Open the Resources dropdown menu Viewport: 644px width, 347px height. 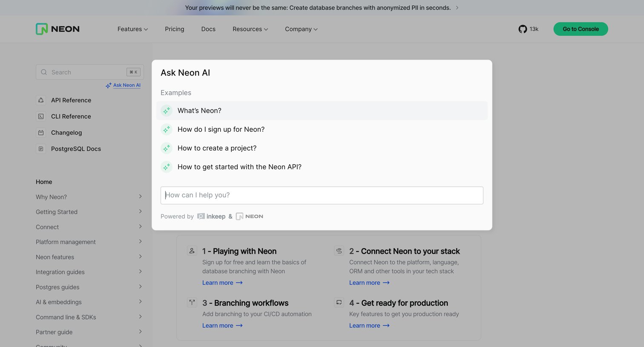coord(250,29)
